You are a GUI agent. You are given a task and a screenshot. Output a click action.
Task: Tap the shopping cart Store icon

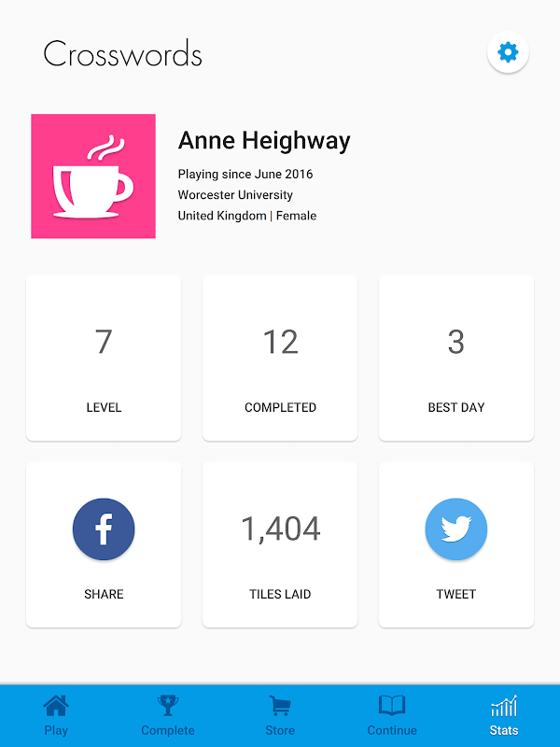pyautogui.click(x=280, y=706)
